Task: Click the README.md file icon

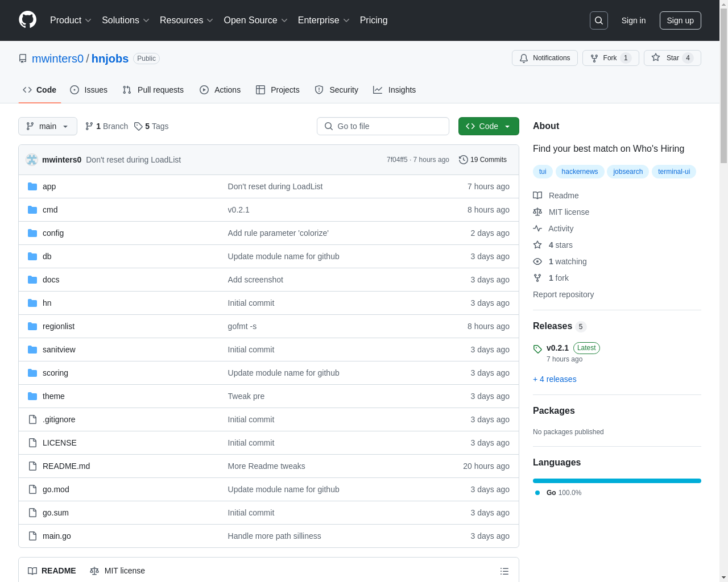Action: click(x=32, y=466)
